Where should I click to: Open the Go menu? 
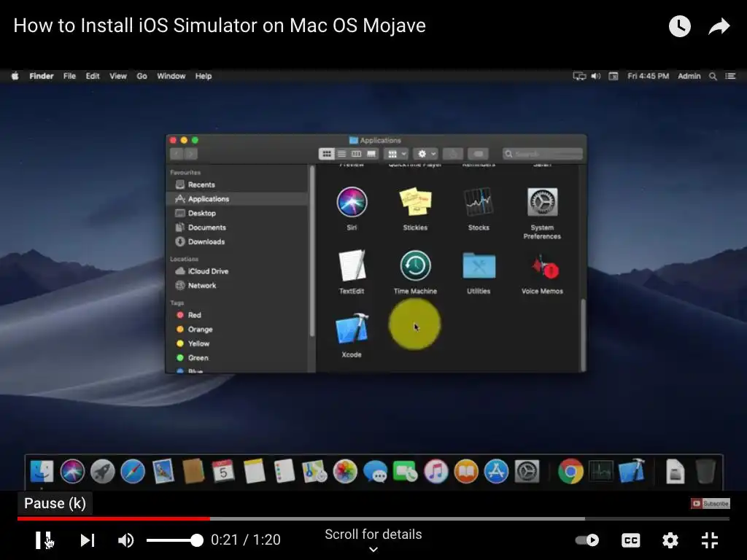click(x=142, y=76)
